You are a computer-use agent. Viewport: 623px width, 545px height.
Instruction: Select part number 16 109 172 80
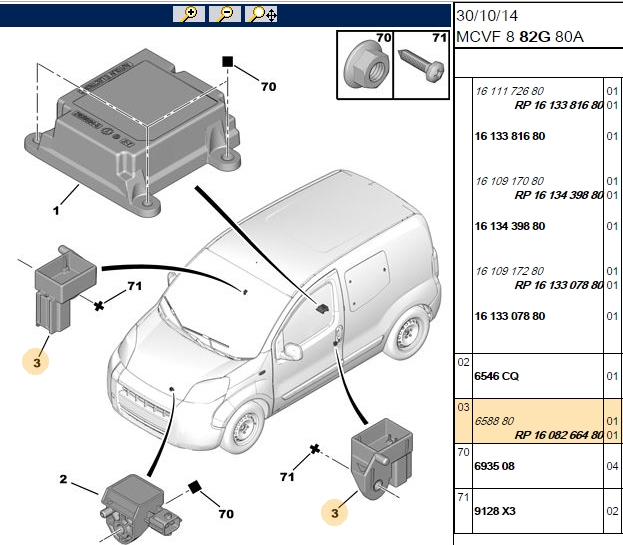pos(509,271)
